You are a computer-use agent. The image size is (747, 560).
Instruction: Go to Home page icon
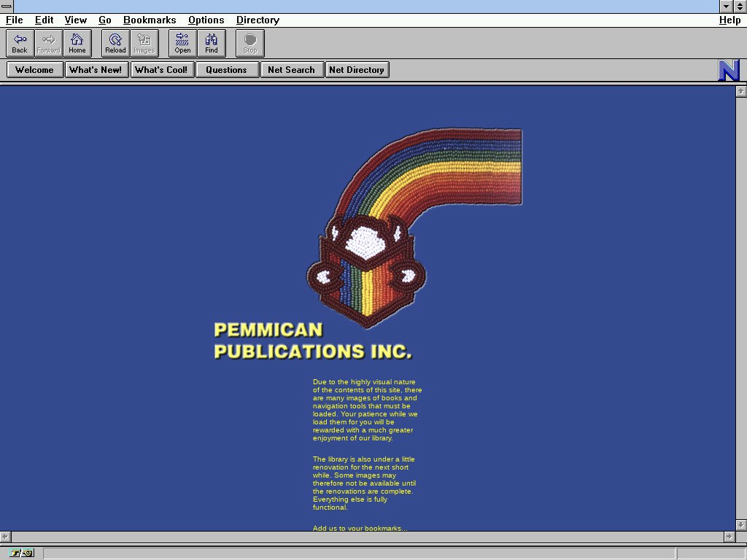point(77,43)
